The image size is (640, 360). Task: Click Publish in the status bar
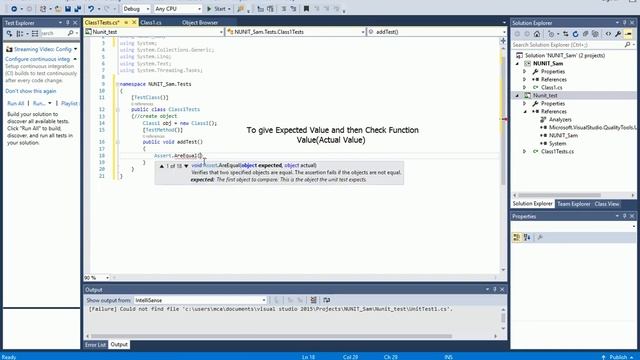pyautogui.click(x=618, y=357)
